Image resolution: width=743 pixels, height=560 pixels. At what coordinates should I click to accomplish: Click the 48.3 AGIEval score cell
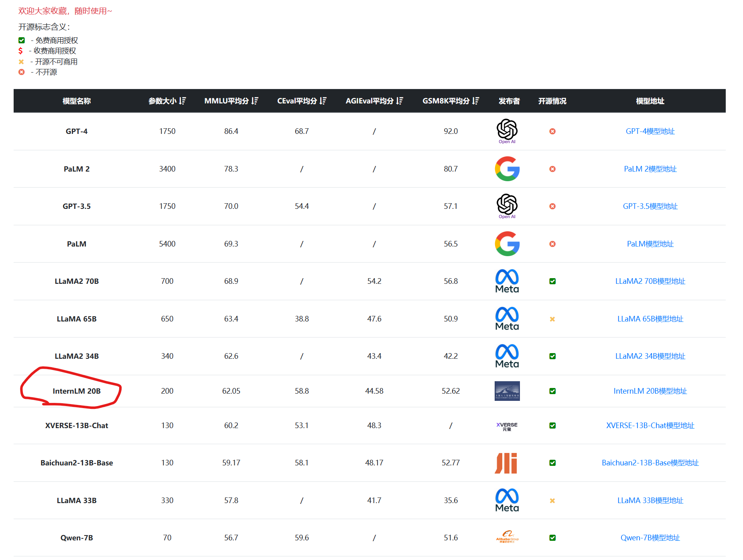[374, 425]
